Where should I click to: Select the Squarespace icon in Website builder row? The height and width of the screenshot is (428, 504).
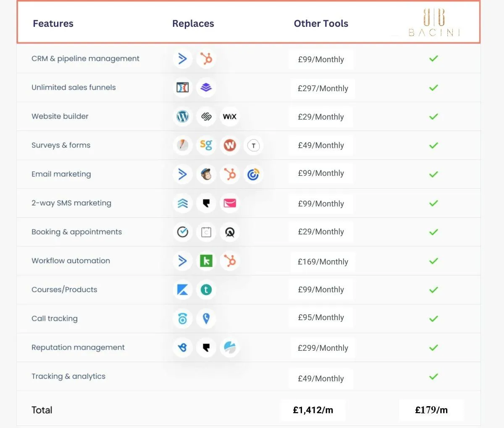(x=206, y=117)
